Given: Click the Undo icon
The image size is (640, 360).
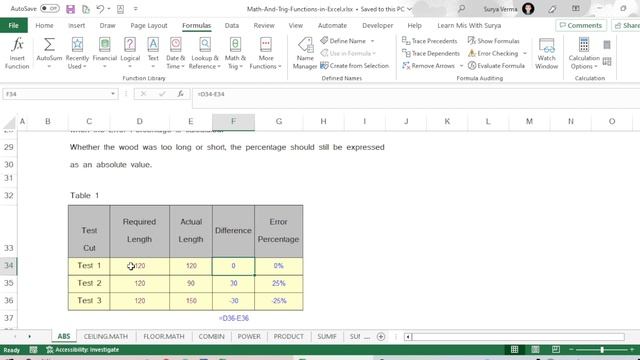Looking at the screenshot, I should pos(100,9).
